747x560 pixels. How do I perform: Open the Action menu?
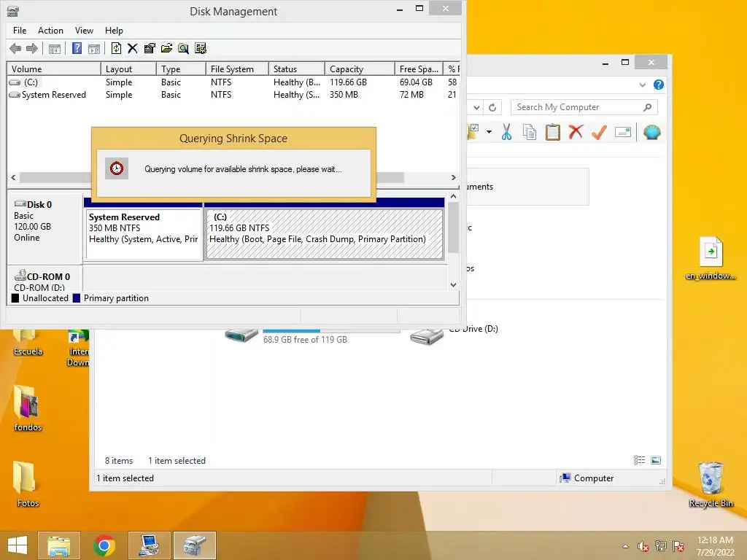coord(50,31)
